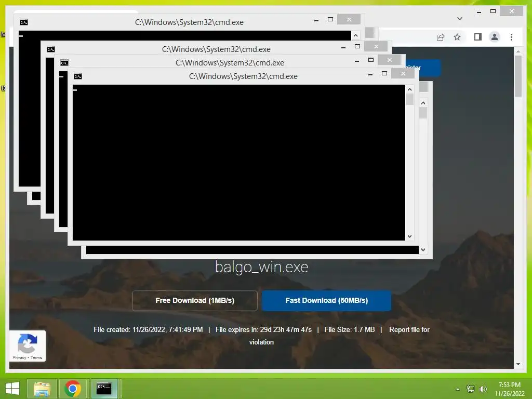Click the File expires in countdown text

click(x=263, y=330)
